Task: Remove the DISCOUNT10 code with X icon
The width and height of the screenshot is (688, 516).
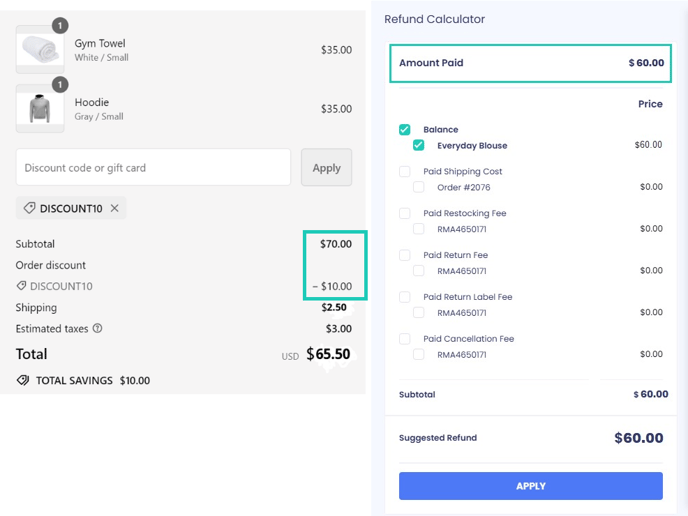Action: [x=115, y=208]
